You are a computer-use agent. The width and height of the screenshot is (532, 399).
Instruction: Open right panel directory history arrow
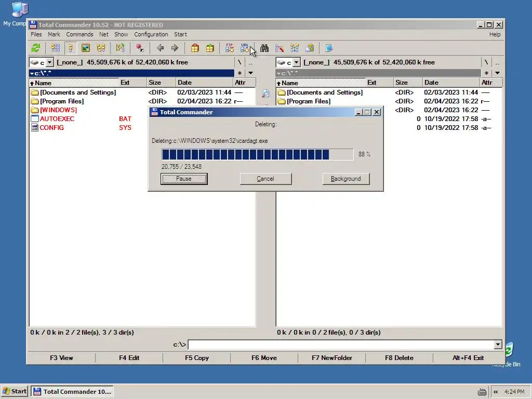coord(497,73)
